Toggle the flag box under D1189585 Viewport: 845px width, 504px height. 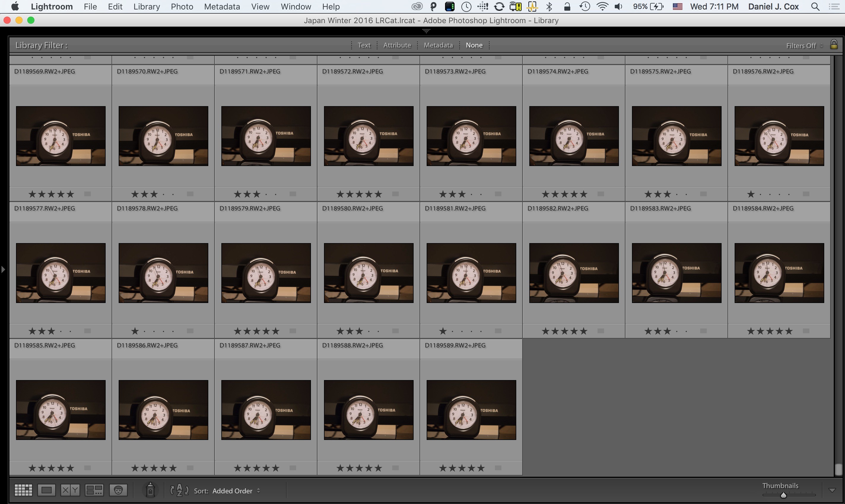click(87, 468)
